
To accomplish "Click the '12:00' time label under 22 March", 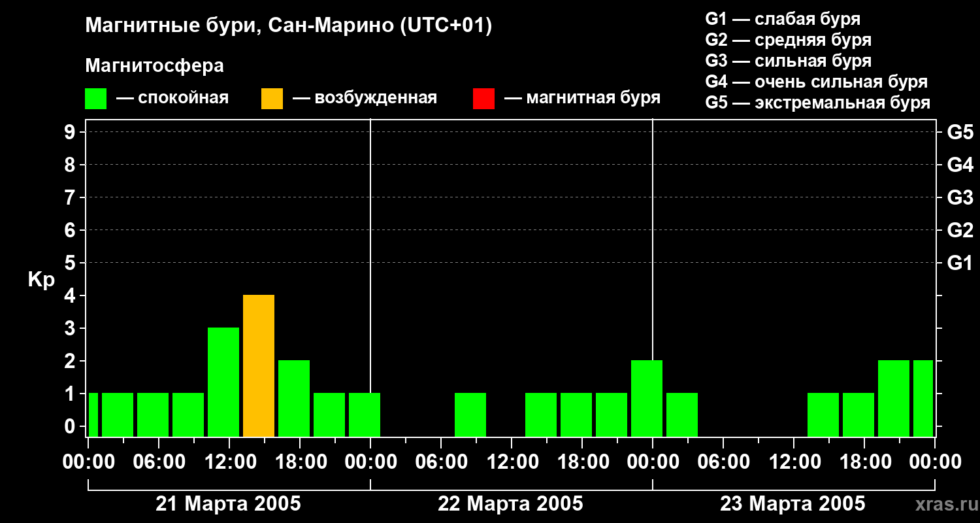I will [x=512, y=462].
